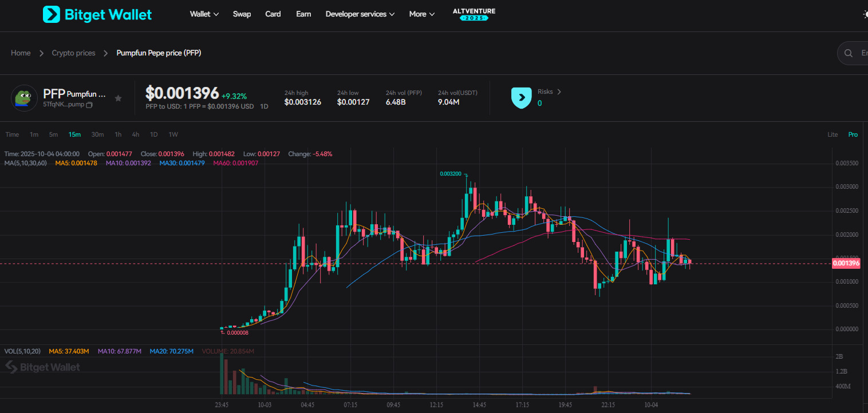868x413 pixels.
Task: Click the High: 0.001482 candle readout
Action: click(x=214, y=154)
